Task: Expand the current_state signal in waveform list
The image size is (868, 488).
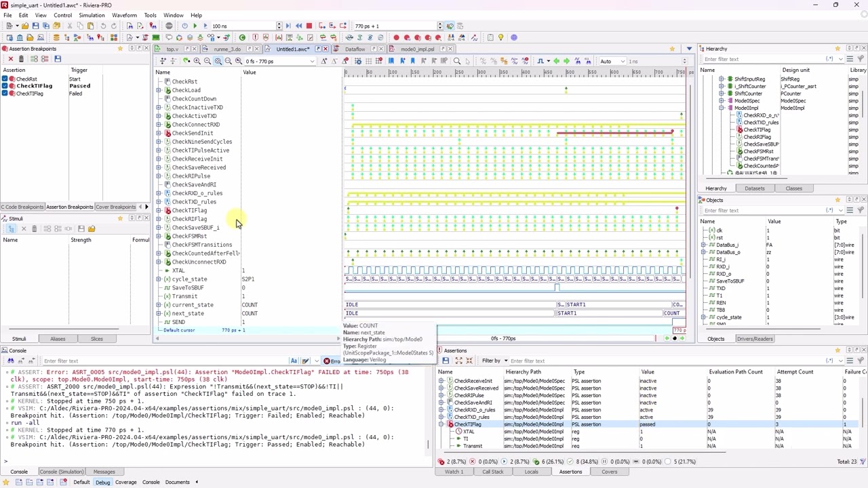Action: (x=159, y=305)
